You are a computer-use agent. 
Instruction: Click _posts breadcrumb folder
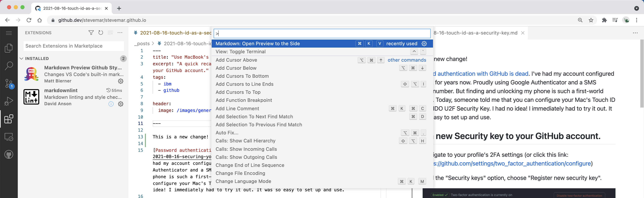click(142, 43)
